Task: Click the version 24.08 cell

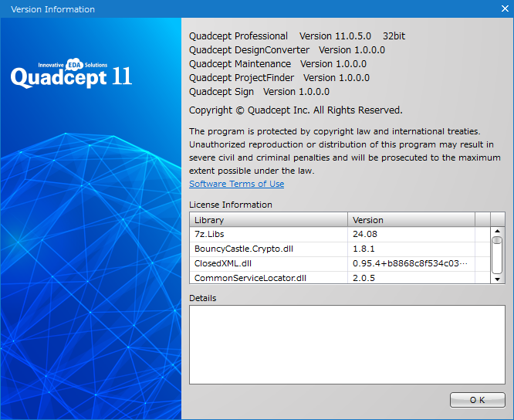Action: point(411,234)
